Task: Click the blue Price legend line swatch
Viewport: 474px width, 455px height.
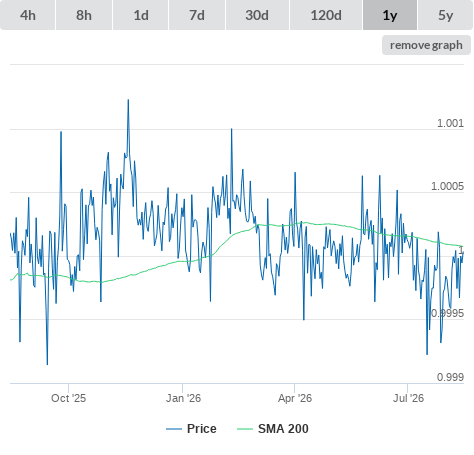Action: click(x=174, y=429)
